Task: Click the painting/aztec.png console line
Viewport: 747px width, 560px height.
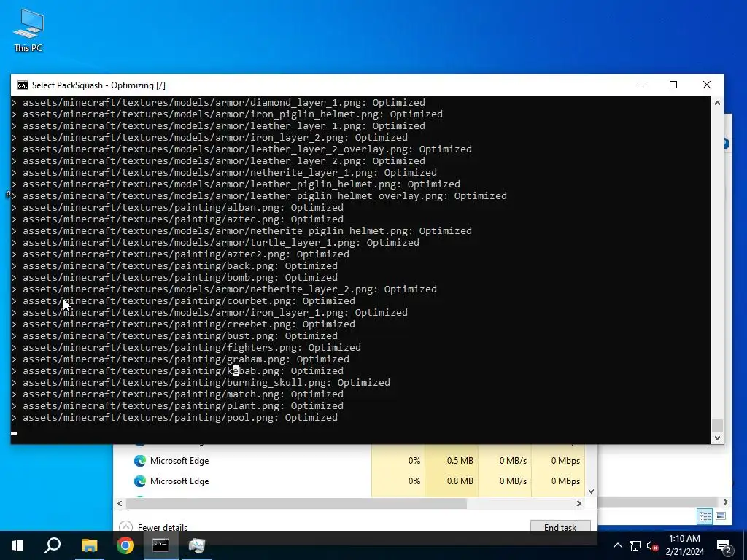Action: click(178, 219)
